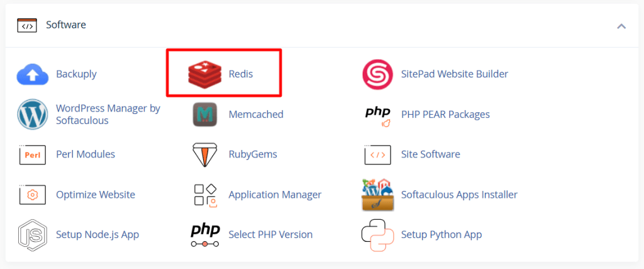This screenshot has height=269, width=644.
Task: Open WordPress Manager by Softaculous
Action: pos(108,115)
